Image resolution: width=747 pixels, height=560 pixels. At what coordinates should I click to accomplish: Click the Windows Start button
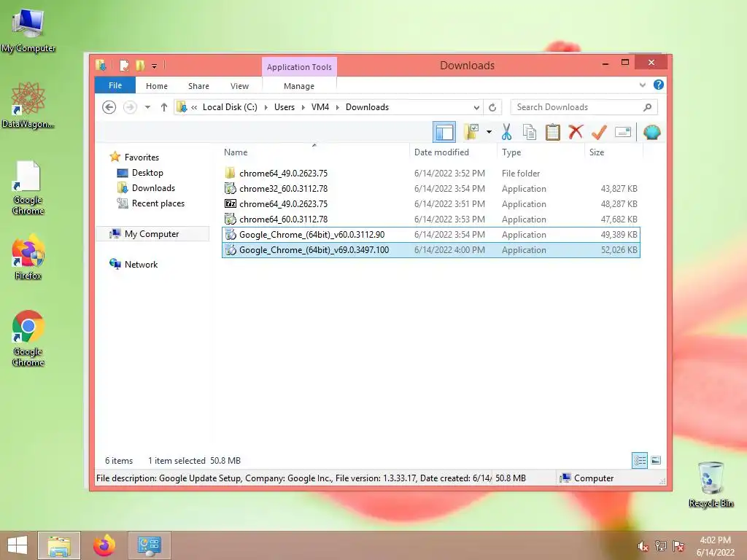click(x=18, y=545)
